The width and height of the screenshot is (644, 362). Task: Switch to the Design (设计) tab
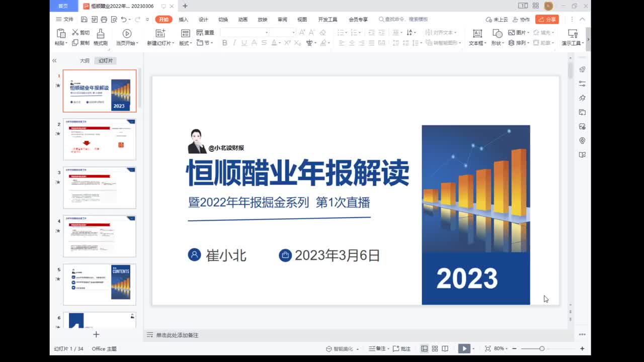click(x=203, y=19)
